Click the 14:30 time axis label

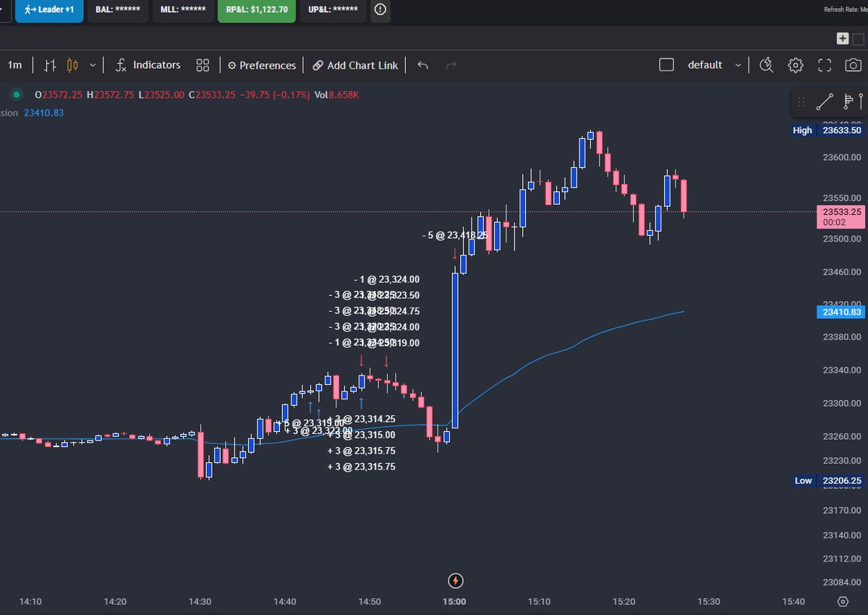[200, 601]
